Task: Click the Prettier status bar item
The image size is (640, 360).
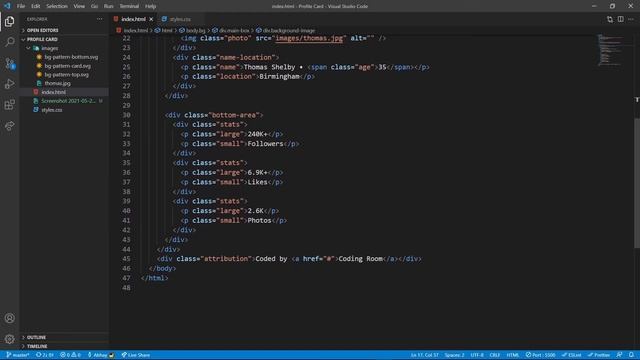Action: (598, 355)
